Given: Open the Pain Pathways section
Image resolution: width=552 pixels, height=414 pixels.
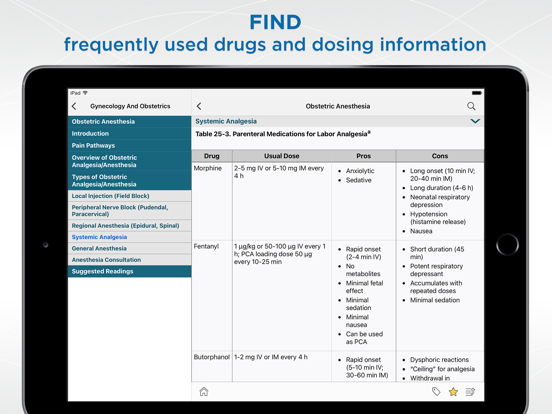Looking at the screenshot, I should pyautogui.click(x=130, y=145).
